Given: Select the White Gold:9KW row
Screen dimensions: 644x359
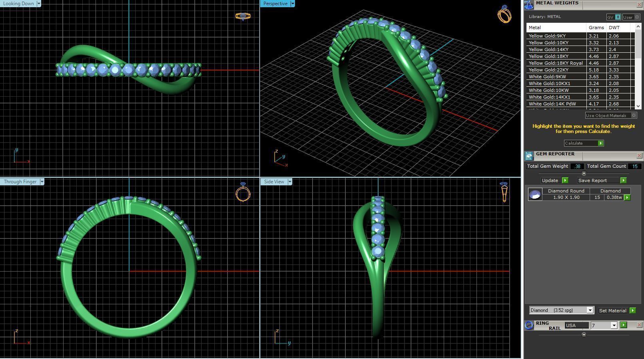Looking at the screenshot, I should pyautogui.click(x=580, y=77).
